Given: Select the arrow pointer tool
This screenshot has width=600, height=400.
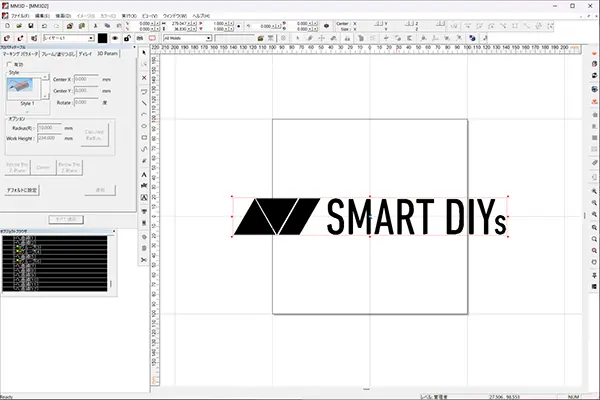Looking at the screenshot, I should (144, 52).
